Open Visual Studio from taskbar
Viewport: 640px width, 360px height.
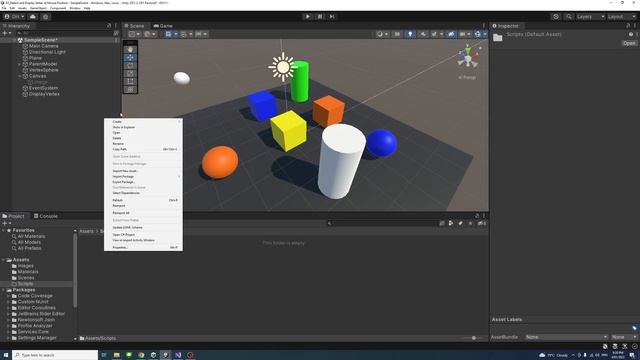pos(178,355)
